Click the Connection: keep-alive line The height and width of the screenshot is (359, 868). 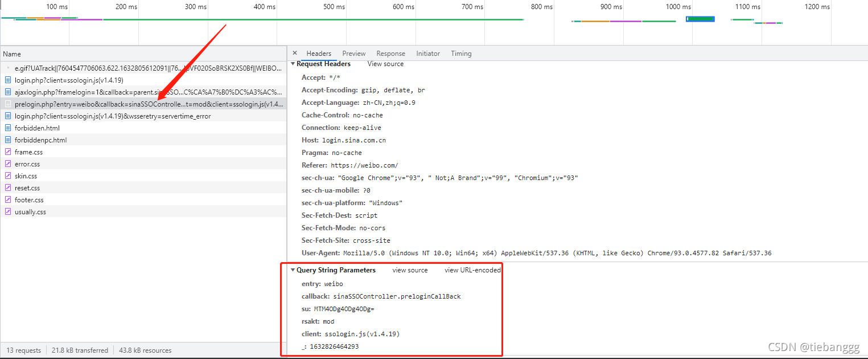342,128
